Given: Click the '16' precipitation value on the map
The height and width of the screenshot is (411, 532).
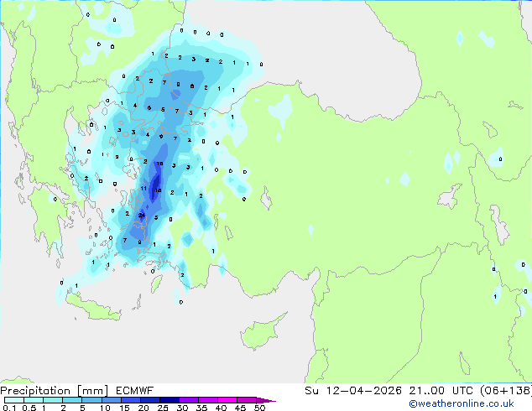Looking at the screenshot, I should 159,164.
